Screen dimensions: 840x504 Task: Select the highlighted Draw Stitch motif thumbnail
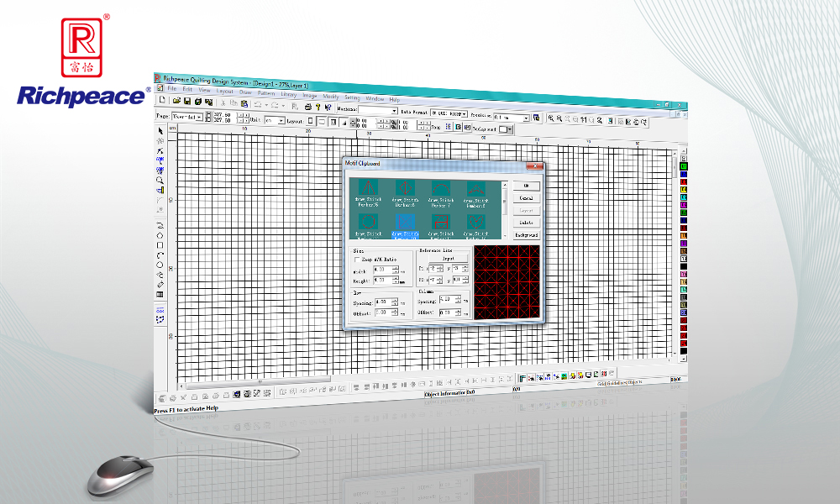point(405,221)
